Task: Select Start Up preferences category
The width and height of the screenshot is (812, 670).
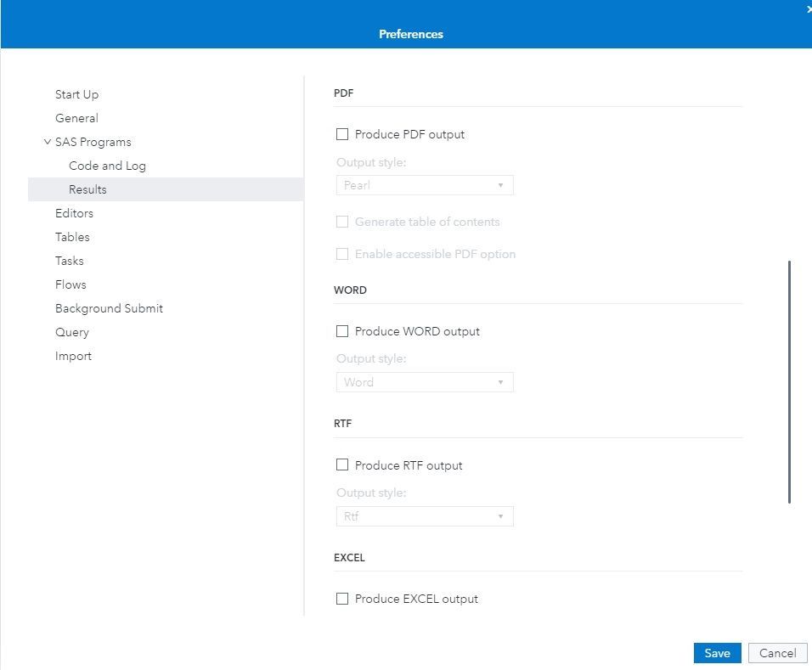Action: tap(76, 94)
